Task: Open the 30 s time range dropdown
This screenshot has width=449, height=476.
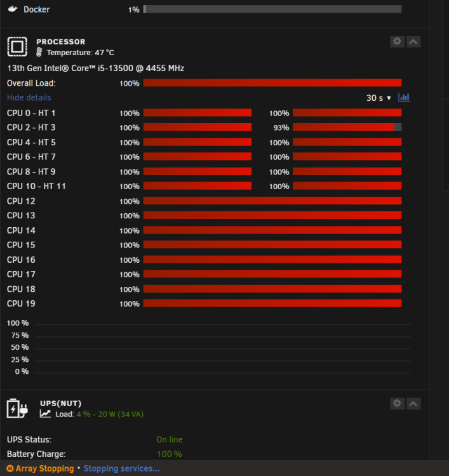Action: point(379,98)
